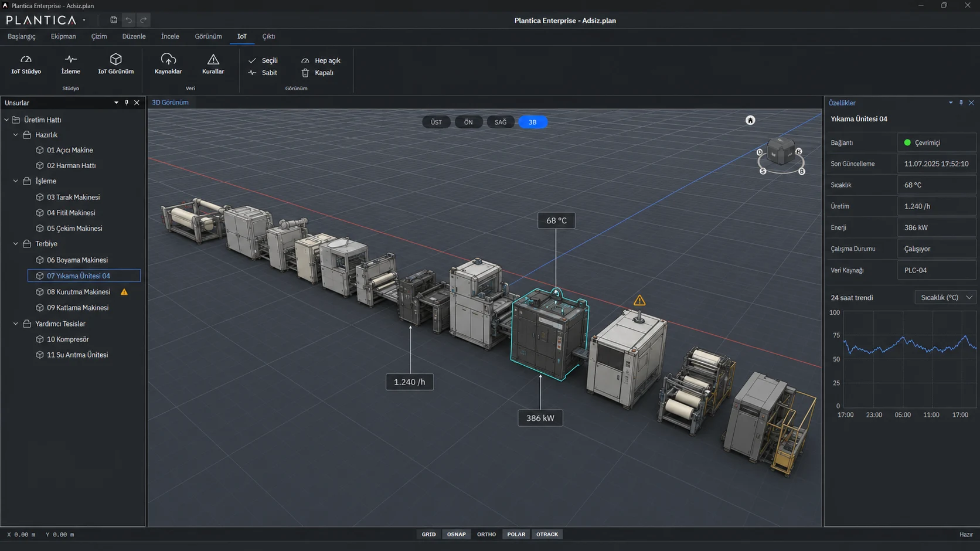This screenshot has height=551, width=980.
Task: Collapse the İşleme group
Action: pos(16,181)
